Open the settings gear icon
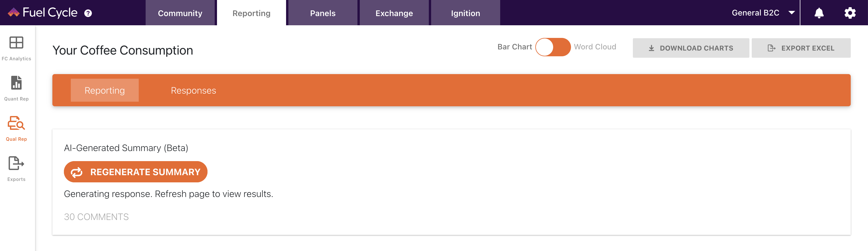 click(x=850, y=13)
